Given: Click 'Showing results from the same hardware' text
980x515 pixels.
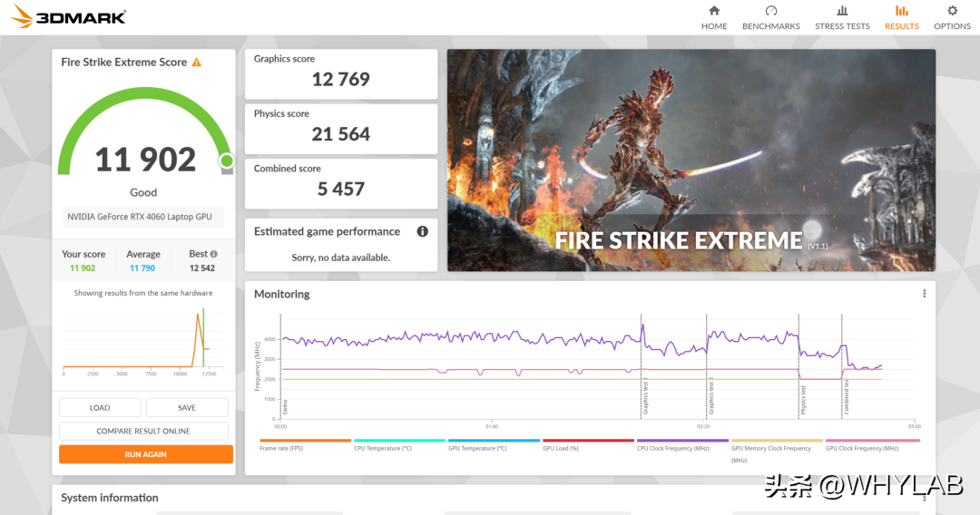Looking at the screenshot, I should click(143, 294).
